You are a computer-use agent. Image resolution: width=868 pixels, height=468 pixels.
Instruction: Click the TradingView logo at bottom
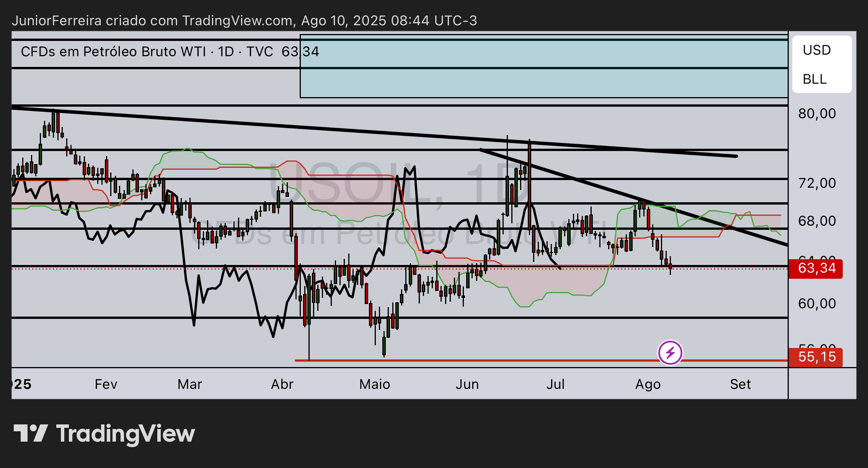[104, 434]
